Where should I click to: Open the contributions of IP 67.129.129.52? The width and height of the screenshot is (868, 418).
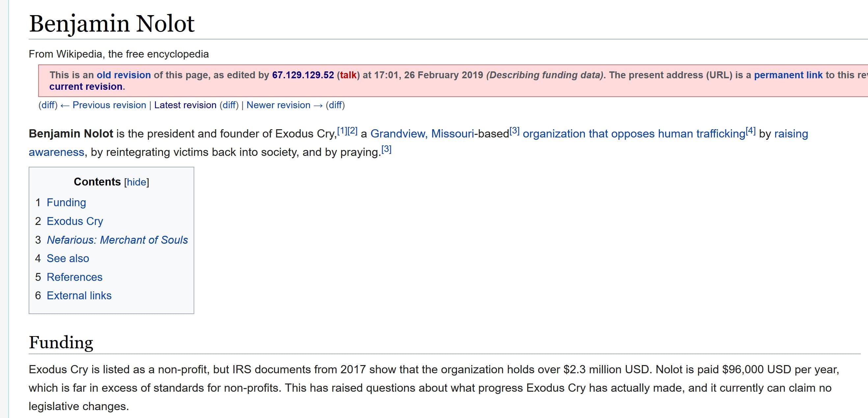tap(303, 75)
